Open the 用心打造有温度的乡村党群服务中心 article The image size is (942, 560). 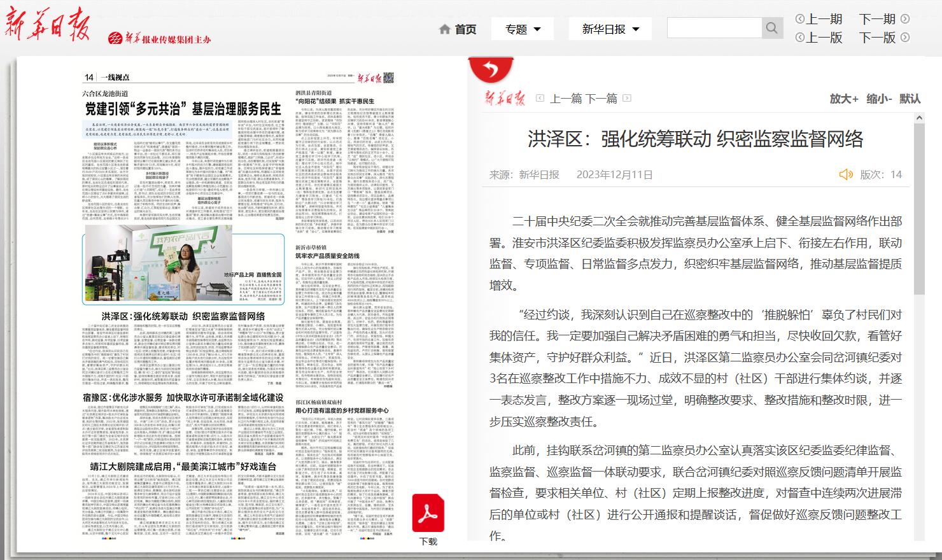coord(342,411)
